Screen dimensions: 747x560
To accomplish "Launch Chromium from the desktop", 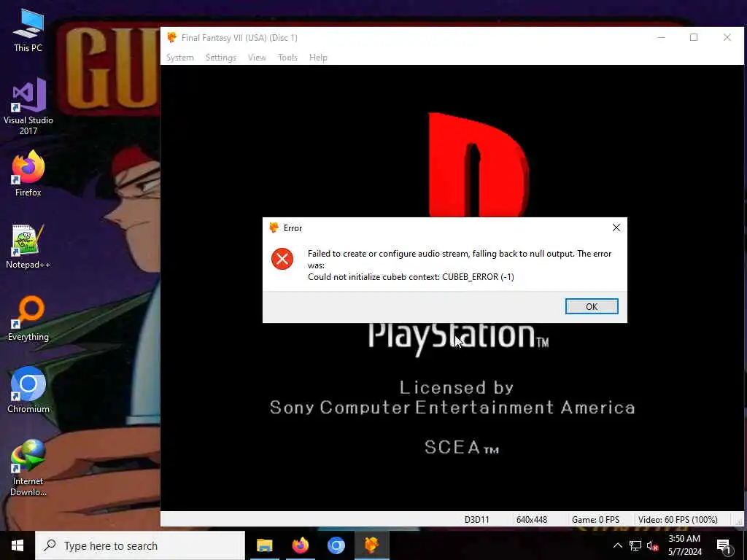I will coord(28,391).
